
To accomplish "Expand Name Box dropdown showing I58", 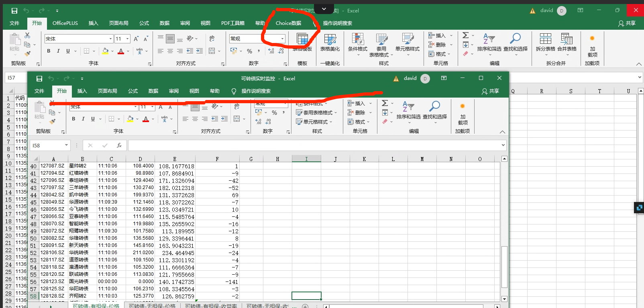I will (66, 145).
